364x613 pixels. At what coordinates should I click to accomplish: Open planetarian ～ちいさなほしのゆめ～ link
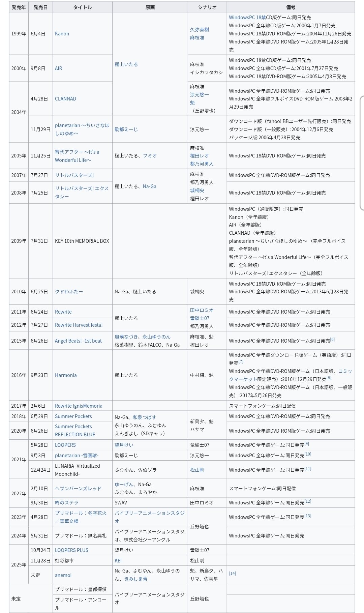82,129
